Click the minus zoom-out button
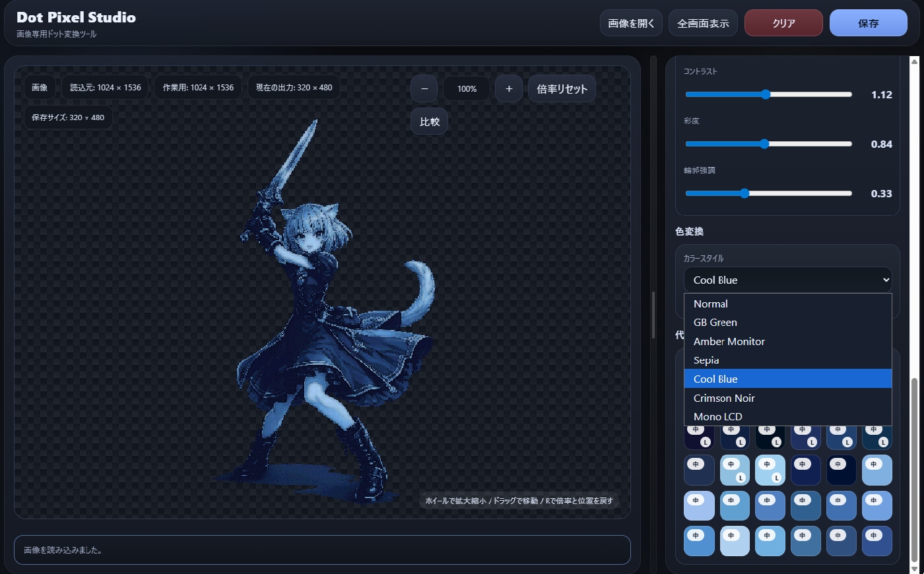 (x=424, y=88)
